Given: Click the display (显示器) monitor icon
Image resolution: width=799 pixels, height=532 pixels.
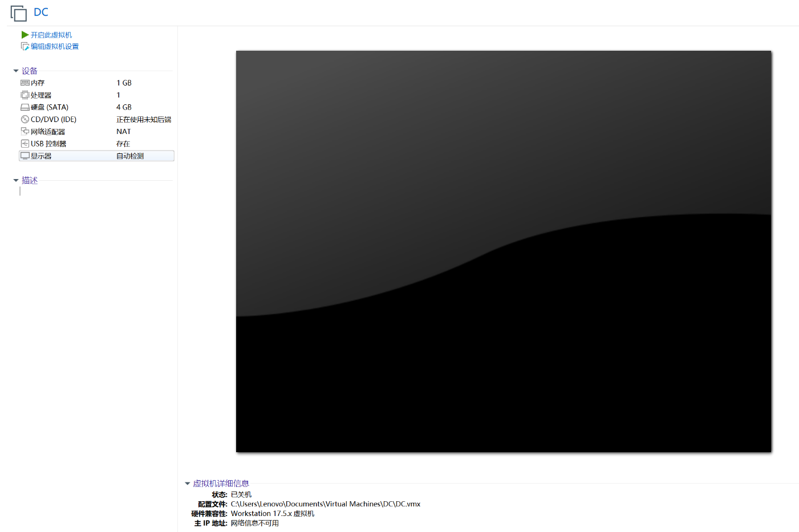Looking at the screenshot, I should pyautogui.click(x=25, y=156).
